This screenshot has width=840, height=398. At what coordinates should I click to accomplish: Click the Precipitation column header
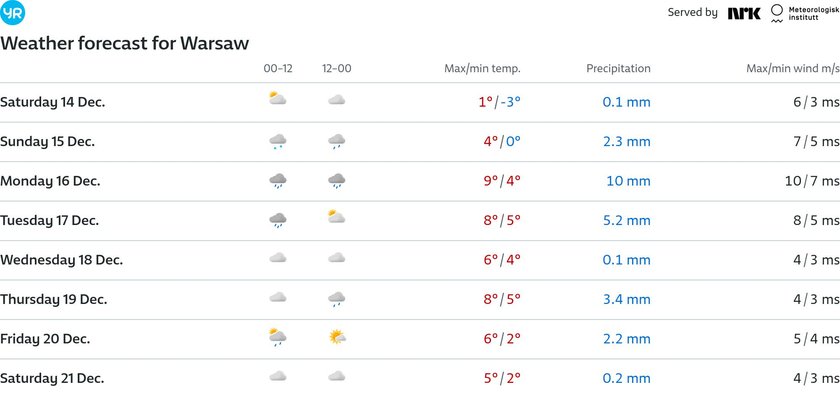tap(618, 69)
